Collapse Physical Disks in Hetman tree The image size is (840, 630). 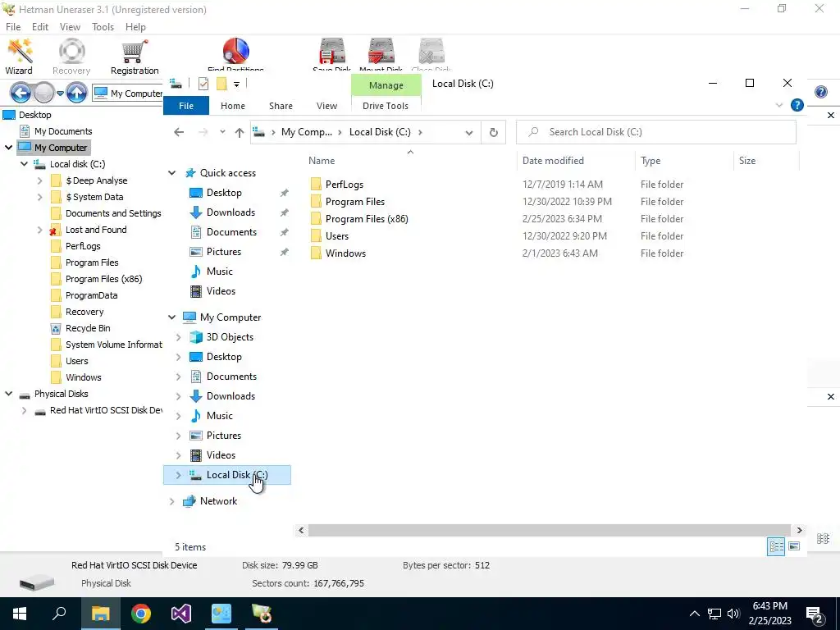[x=8, y=394]
